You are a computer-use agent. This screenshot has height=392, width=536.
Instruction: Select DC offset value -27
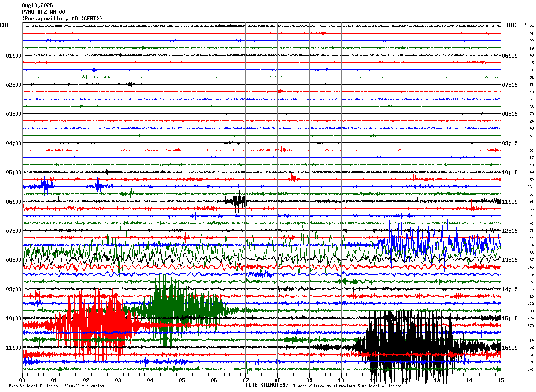pyautogui.click(x=531, y=282)
